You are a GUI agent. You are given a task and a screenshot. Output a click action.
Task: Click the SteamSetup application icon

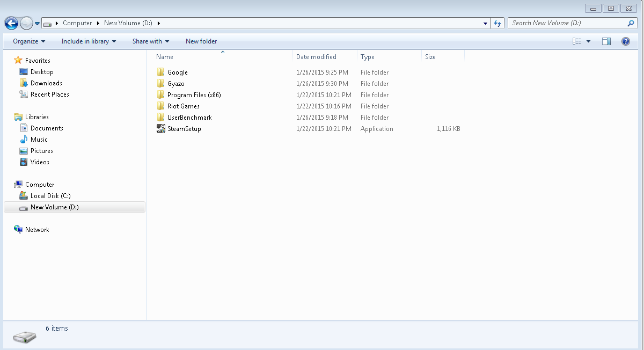[x=161, y=128]
